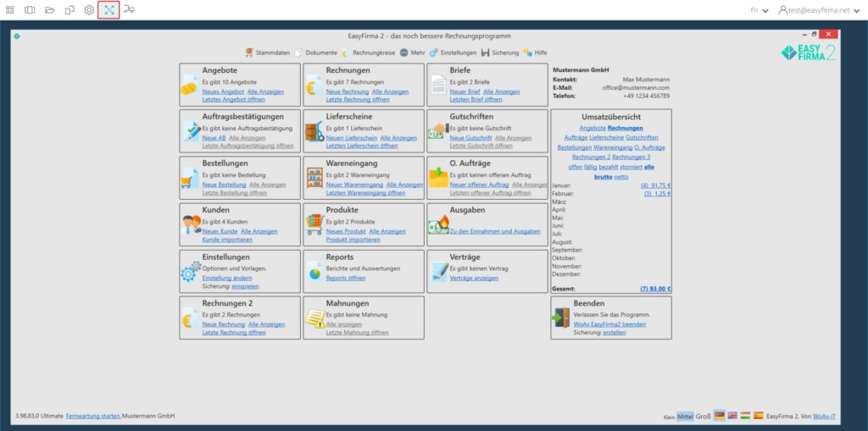Open the Mehr menu

point(413,52)
